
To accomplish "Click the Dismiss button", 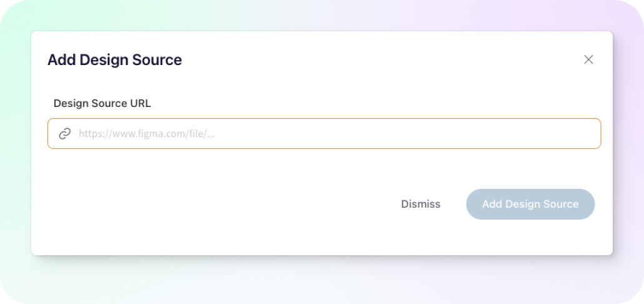I will (x=421, y=204).
